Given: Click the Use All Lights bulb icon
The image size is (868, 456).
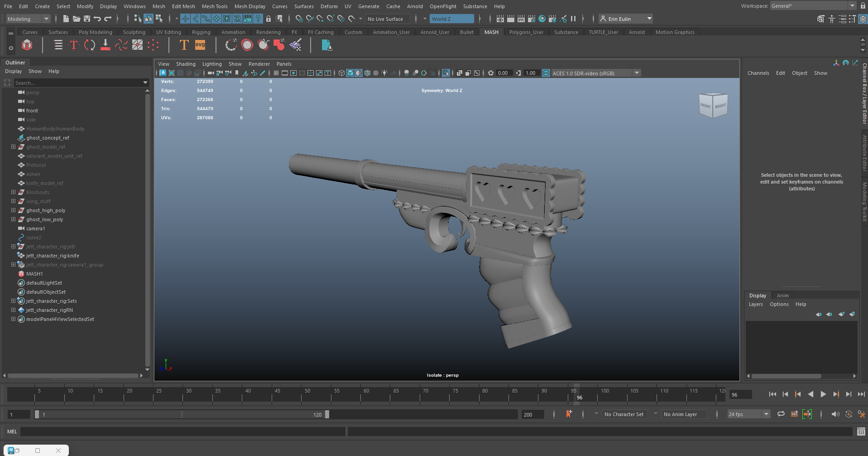Looking at the screenshot, I should [x=384, y=73].
